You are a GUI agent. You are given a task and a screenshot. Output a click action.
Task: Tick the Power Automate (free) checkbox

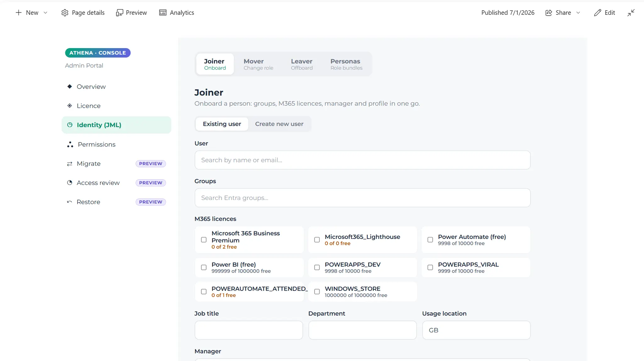430,240
